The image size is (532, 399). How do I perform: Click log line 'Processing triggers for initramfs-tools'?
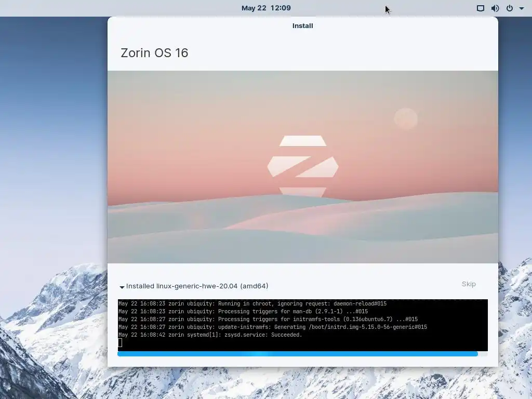[x=268, y=320]
